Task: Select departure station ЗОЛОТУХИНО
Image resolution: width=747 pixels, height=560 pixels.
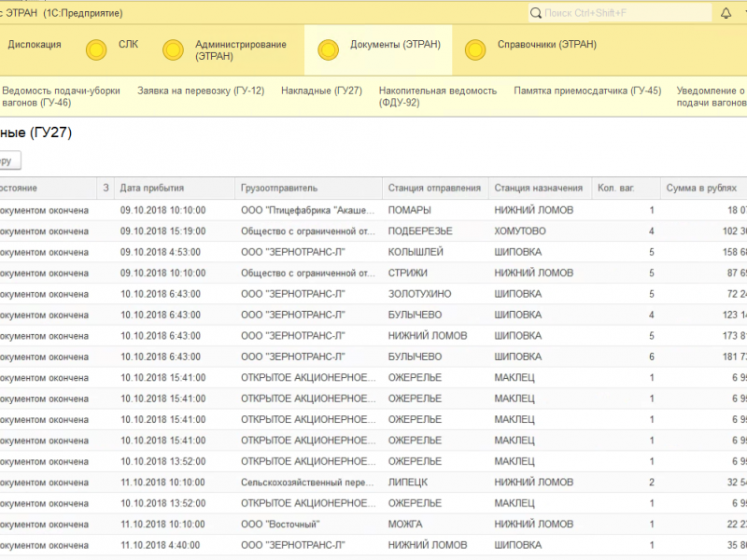Action: tap(419, 294)
